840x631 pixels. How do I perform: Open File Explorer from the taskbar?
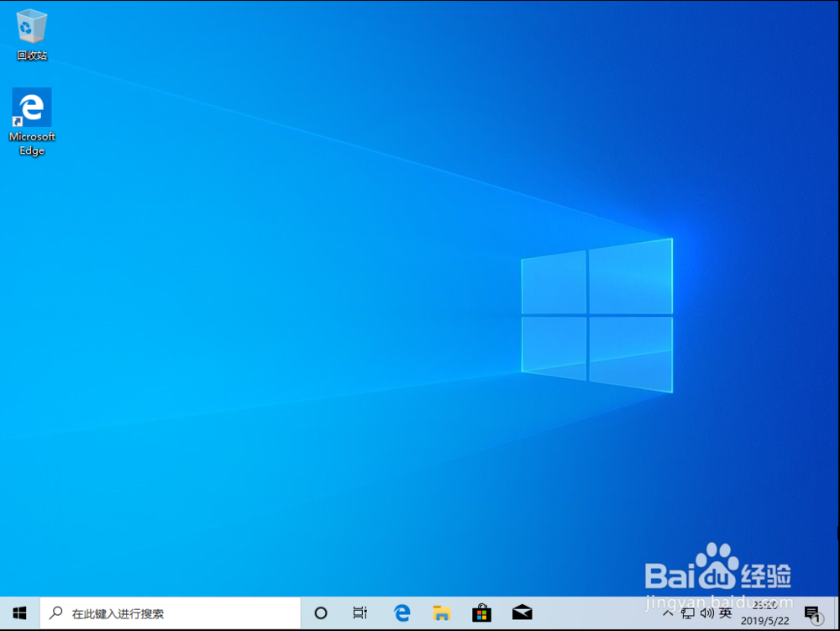[442, 613]
